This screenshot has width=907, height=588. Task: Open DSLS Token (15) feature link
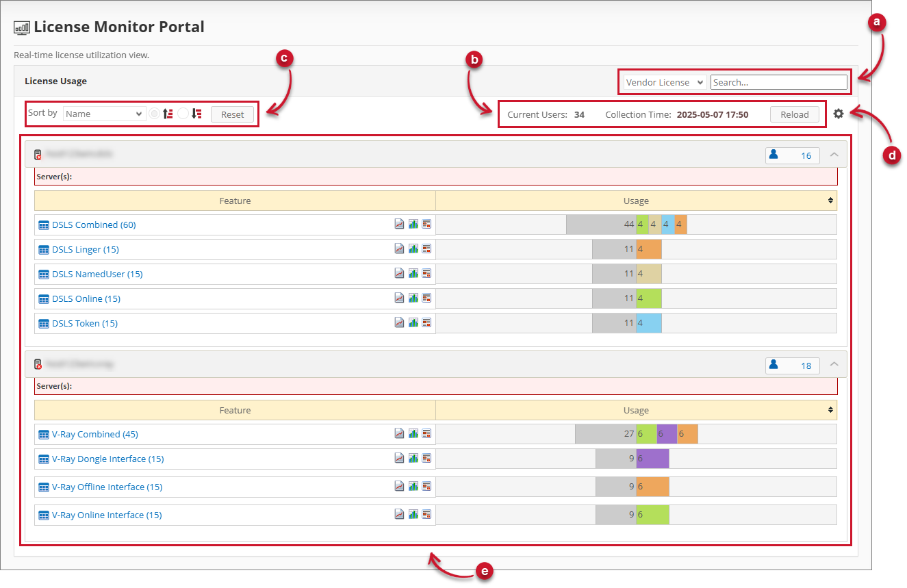click(x=85, y=323)
